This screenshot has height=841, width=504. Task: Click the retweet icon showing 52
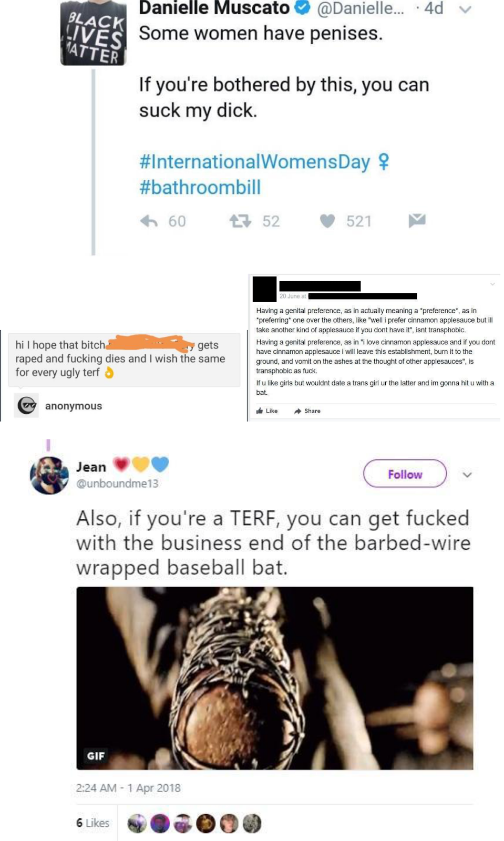click(x=240, y=221)
